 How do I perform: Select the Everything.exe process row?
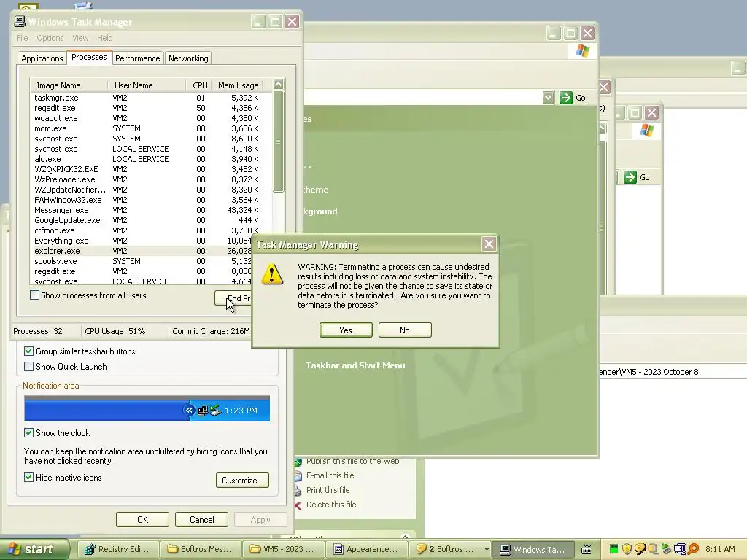(x=141, y=241)
